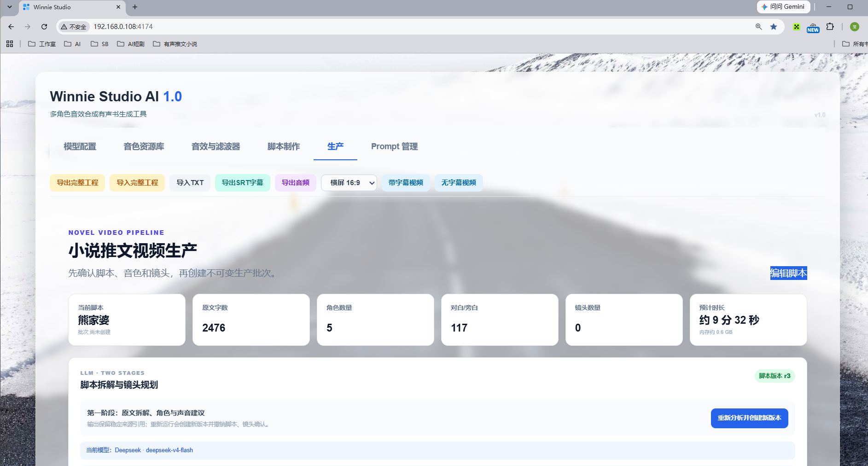Click the 无字幕视频 button

coord(459,183)
